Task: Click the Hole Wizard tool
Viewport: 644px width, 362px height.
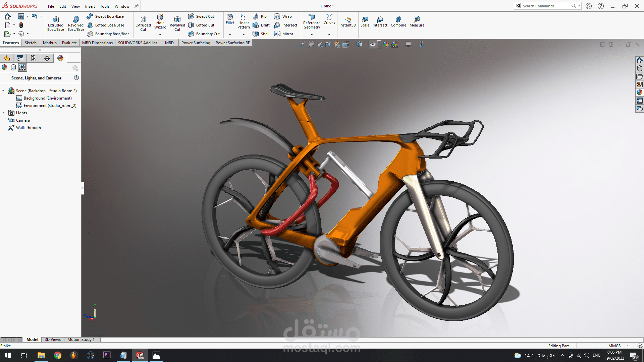Action: (160, 21)
